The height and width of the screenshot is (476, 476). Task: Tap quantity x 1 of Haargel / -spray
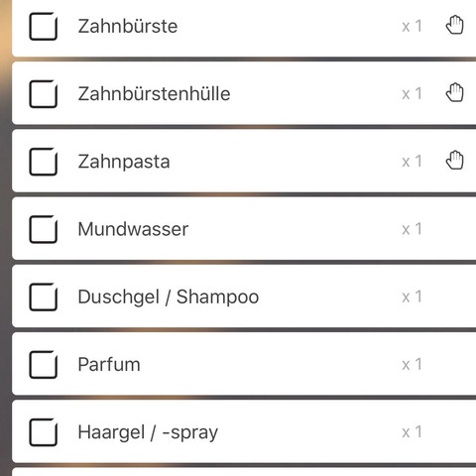pos(412,432)
